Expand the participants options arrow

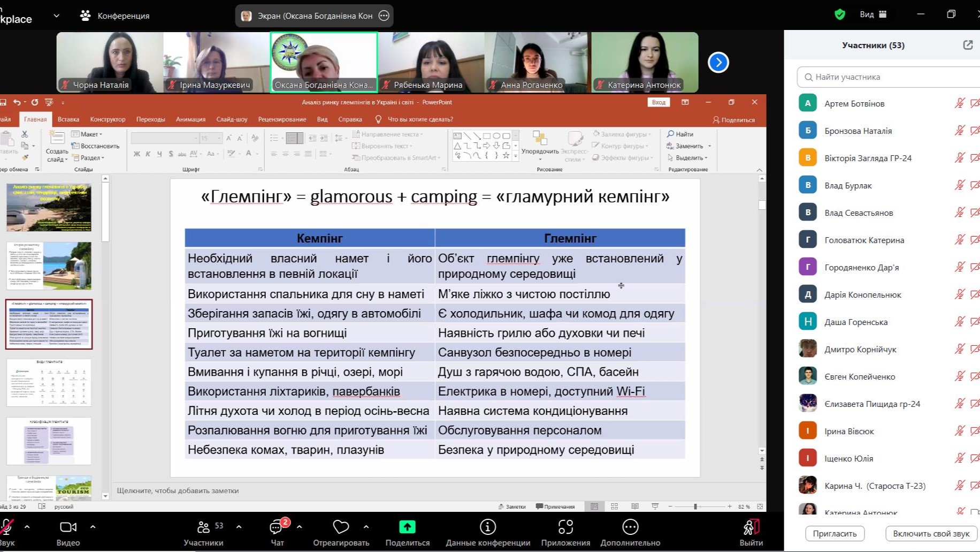click(x=239, y=527)
